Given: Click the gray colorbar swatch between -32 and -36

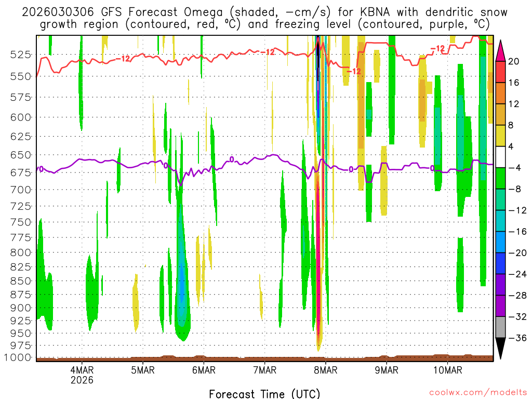Looking at the screenshot, I should [500, 327].
